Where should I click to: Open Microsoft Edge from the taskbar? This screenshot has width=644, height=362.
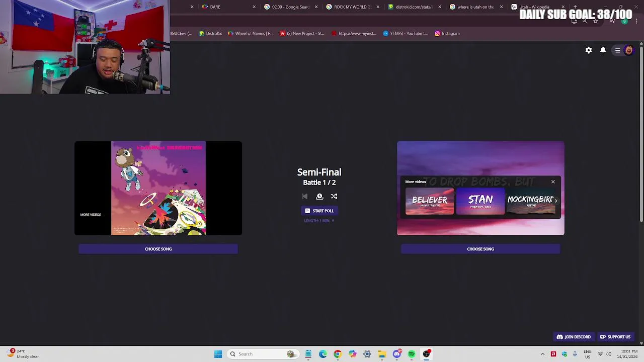tap(323, 354)
